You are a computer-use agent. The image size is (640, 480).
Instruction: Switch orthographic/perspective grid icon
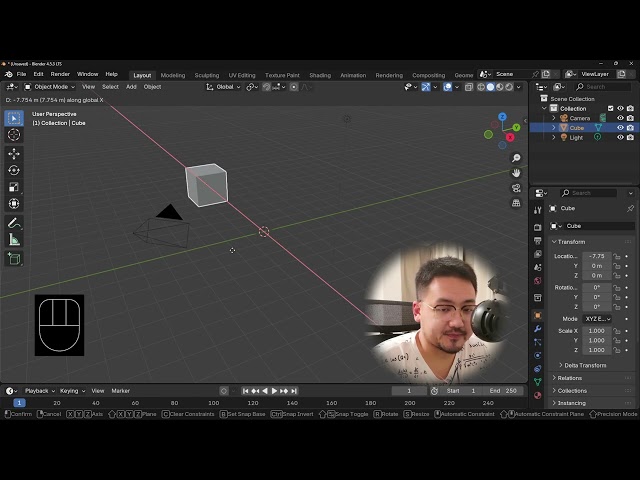(x=516, y=203)
